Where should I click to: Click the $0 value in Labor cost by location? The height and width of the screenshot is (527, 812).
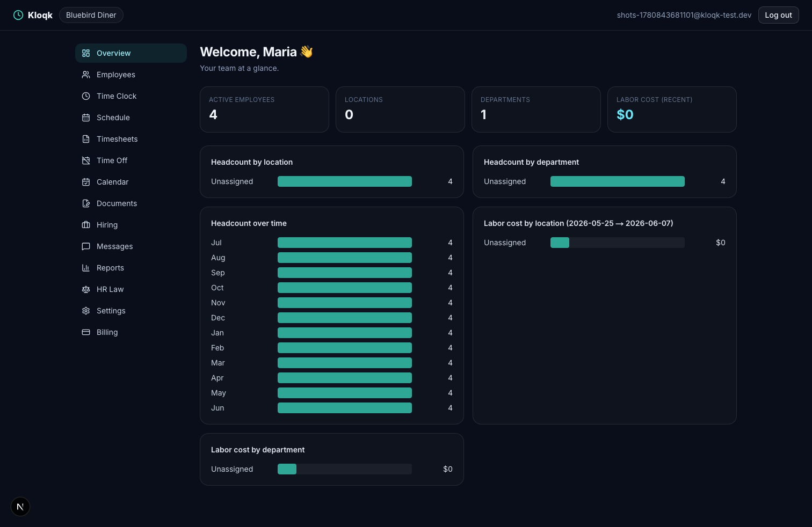tap(721, 243)
